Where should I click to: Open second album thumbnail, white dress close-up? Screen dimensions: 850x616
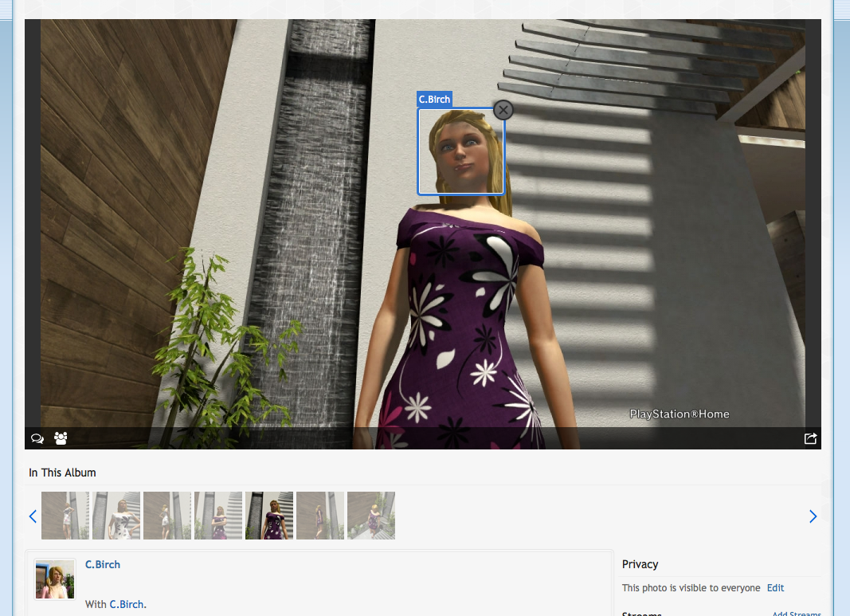click(116, 516)
